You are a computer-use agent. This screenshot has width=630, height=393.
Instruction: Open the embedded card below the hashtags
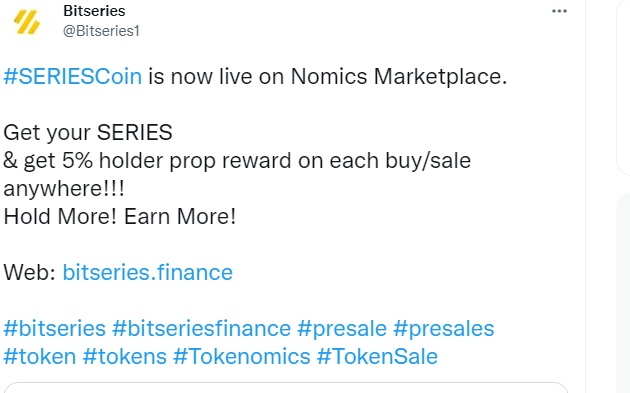tap(285, 388)
